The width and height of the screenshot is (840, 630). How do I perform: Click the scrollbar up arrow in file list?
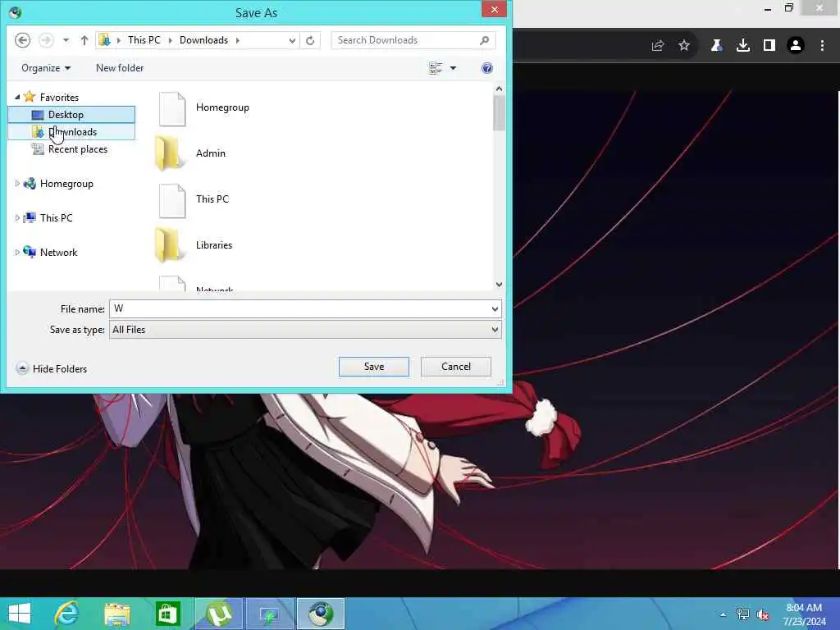click(x=499, y=89)
